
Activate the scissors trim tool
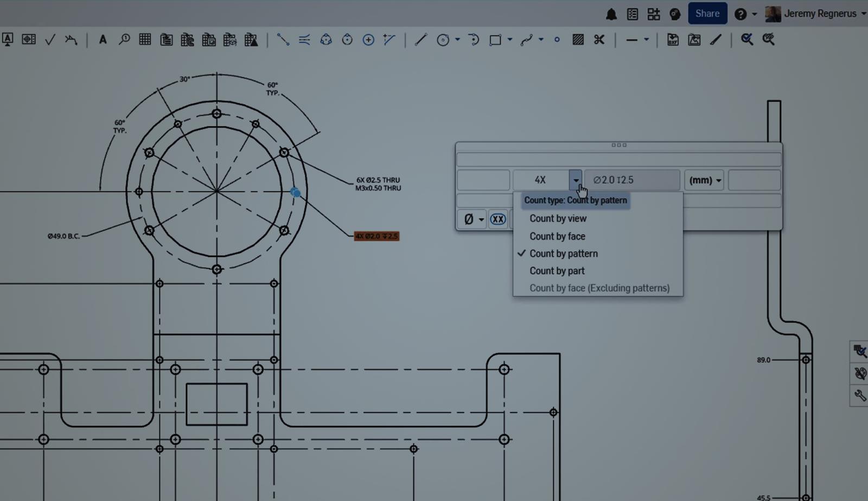tap(598, 39)
